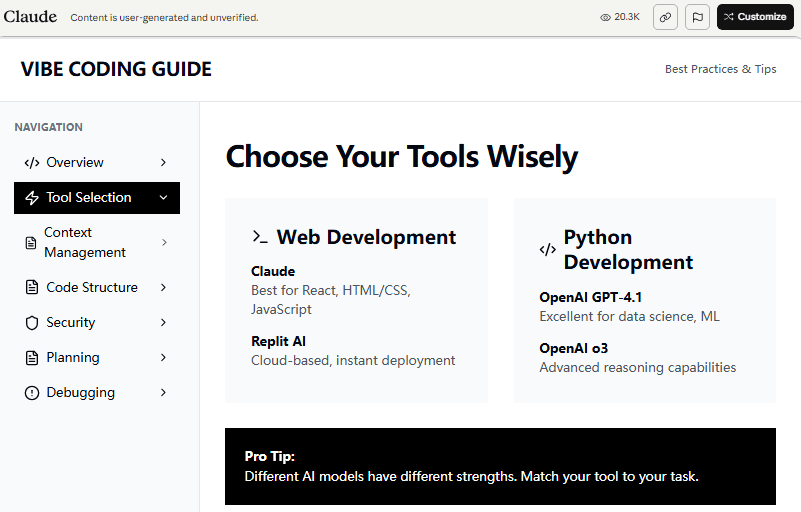Click Cloud-based, instant deployment text
801x512 pixels.
[x=353, y=361]
